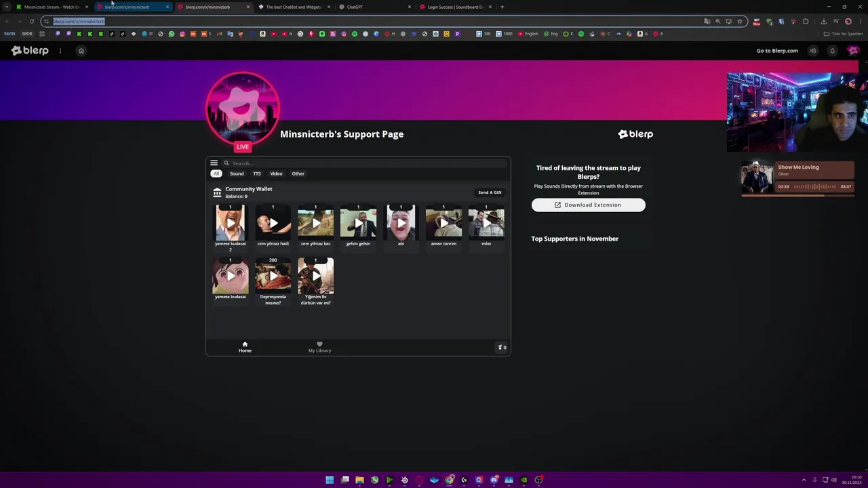This screenshot has height=488, width=868.
Task: Open Tüm Yer İşaretleri bookmarks folder
Action: pos(844,34)
